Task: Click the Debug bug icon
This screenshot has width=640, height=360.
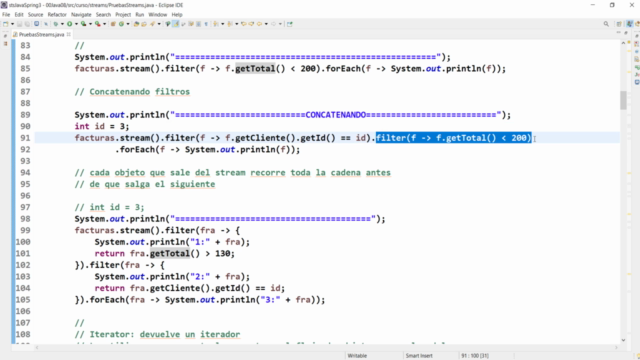Action: pyautogui.click(x=56, y=24)
